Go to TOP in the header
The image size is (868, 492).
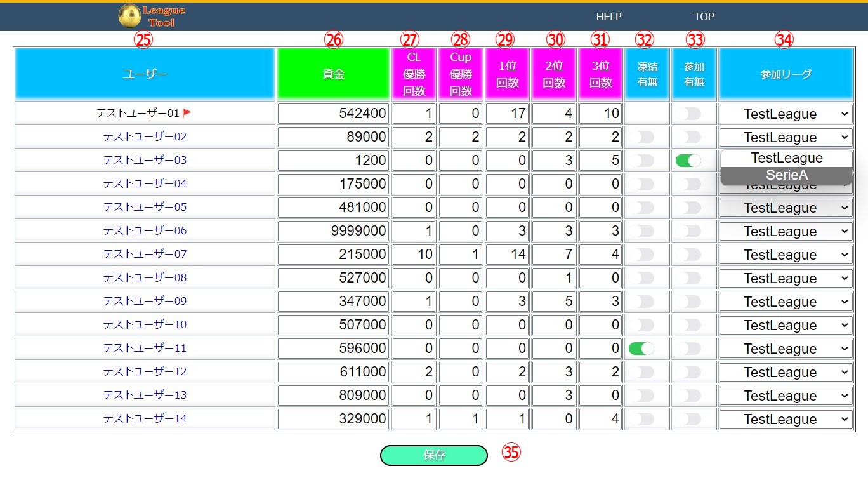704,17
